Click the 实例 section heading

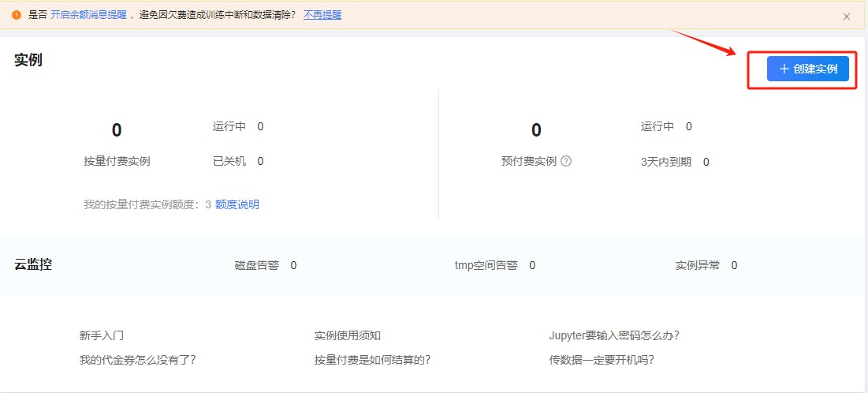(28, 60)
